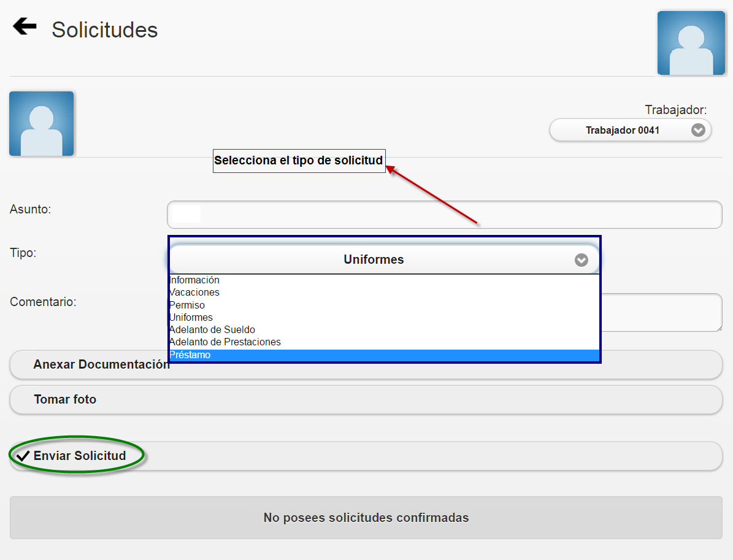Screen dimensions: 733x560
Task: Click the profile avatar in top right corner
Action: [691, 43]
